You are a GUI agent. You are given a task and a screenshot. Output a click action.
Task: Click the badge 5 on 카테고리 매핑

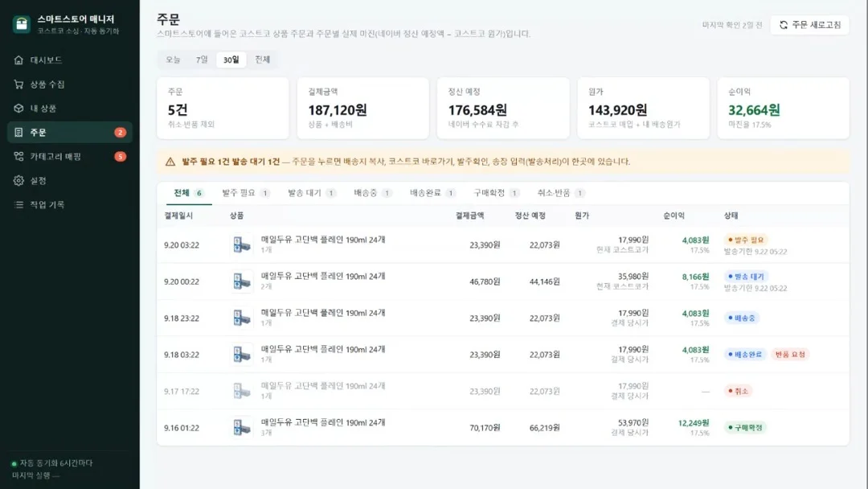pos(120,156)
